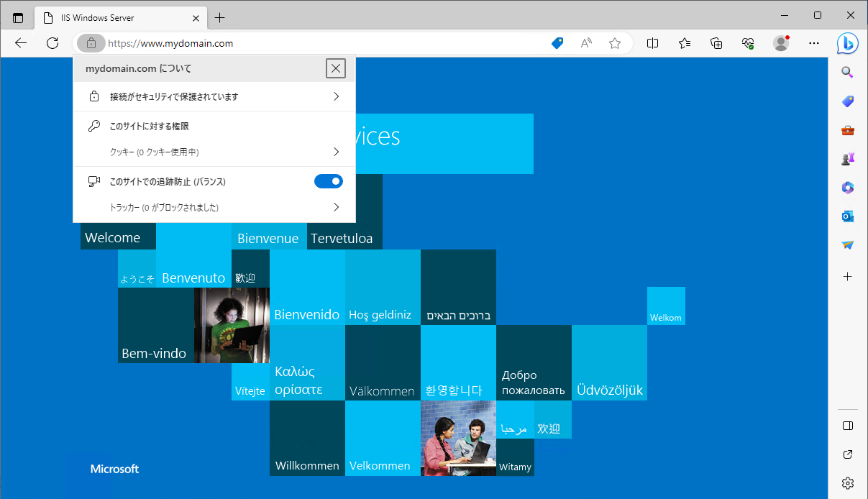Click the Microsoft logo link

tap(114, 469)
